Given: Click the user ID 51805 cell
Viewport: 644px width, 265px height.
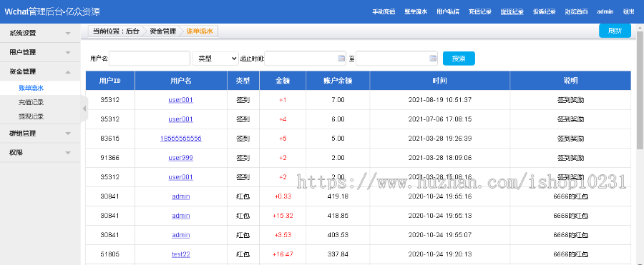Looking at the screenshot, I should click(x=110, y=254).
